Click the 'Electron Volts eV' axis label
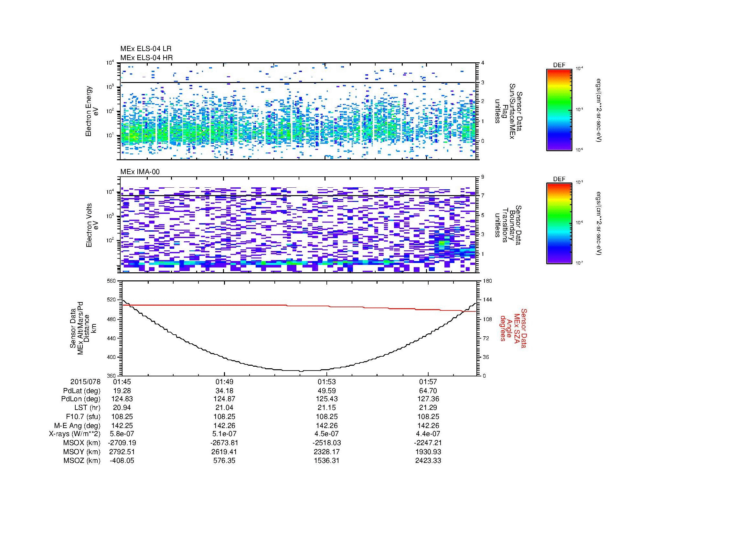 point(92,225)
